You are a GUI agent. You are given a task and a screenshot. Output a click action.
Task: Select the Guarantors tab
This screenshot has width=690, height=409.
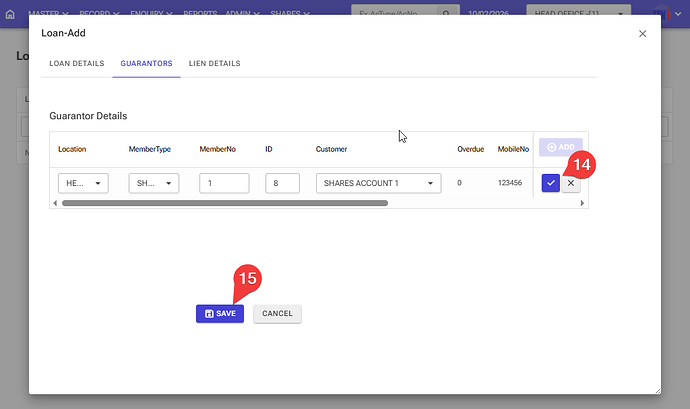coord(146,63)
